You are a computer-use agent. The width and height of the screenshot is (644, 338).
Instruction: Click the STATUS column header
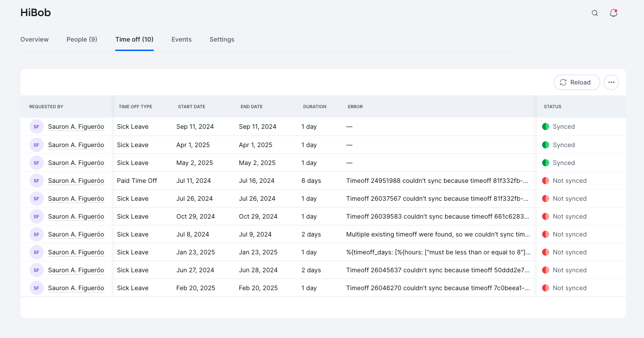552,106
